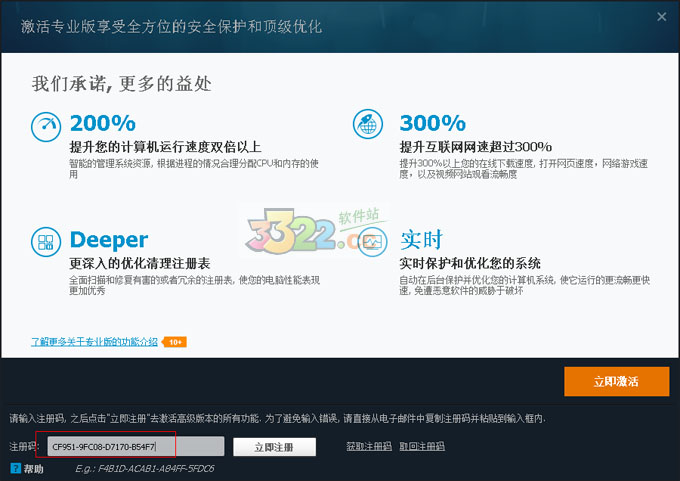The height and width of the screenshot is (481, 680).
Task: Open the 取回注册码 link
Action: point(421,446)
